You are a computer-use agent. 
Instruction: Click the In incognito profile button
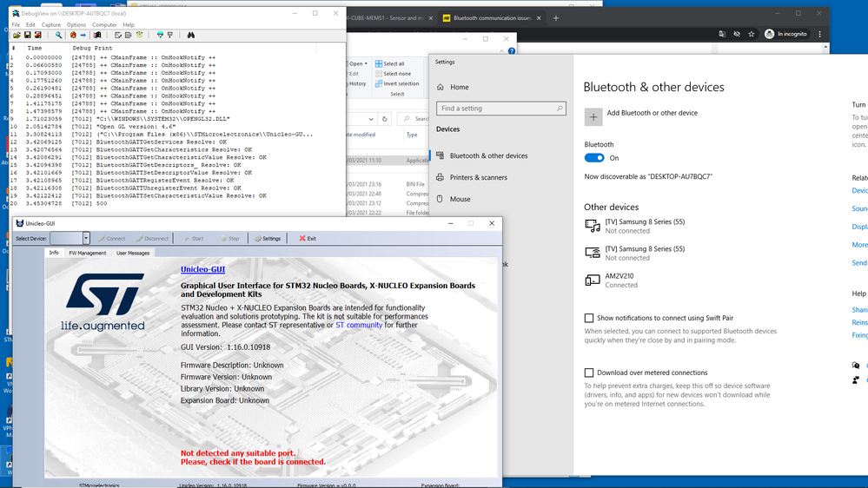(x=786, y=34)
